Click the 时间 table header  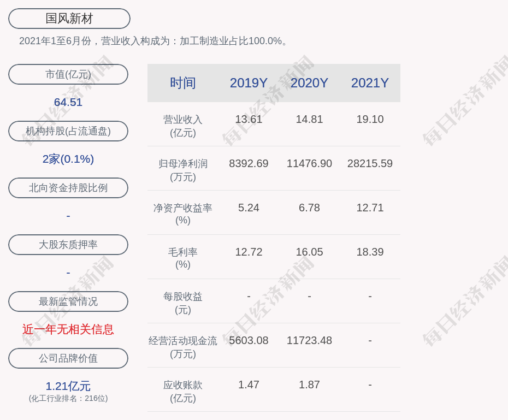pos(182,83)
